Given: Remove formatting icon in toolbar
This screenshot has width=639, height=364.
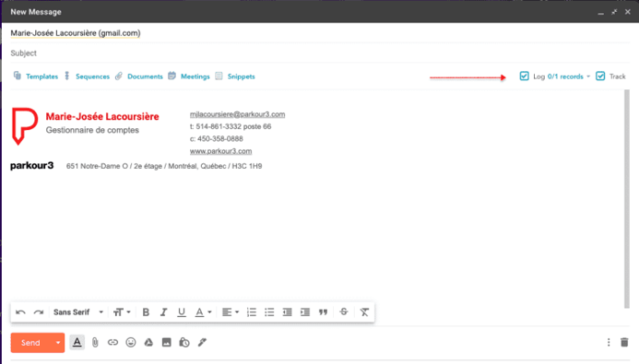Looking at the screenshot, I should (364, 312).
